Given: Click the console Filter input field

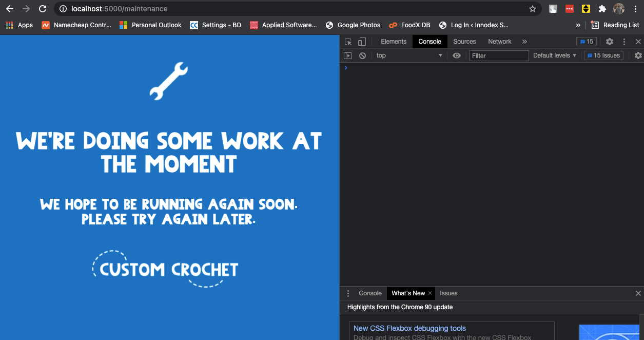Looking at the screenshot, I should pyautogui.click(x=499, y=55).
